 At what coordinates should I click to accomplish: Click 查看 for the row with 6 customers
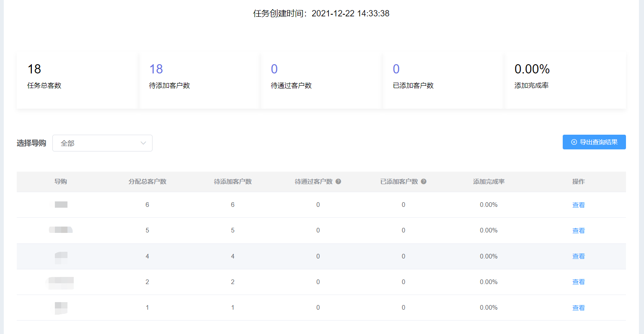tap(578, 205)
